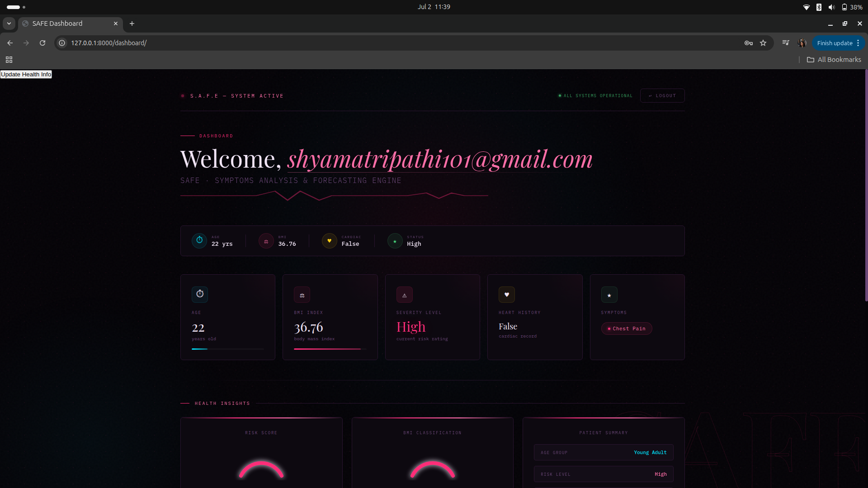Select the Chest Pain symptom tag

pos(627,328)
